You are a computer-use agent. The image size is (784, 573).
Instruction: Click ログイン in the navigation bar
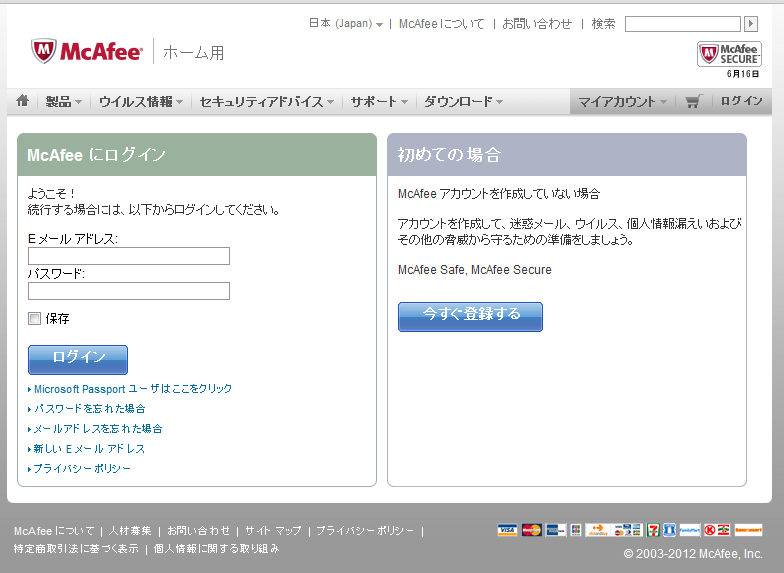pos(741,101)
